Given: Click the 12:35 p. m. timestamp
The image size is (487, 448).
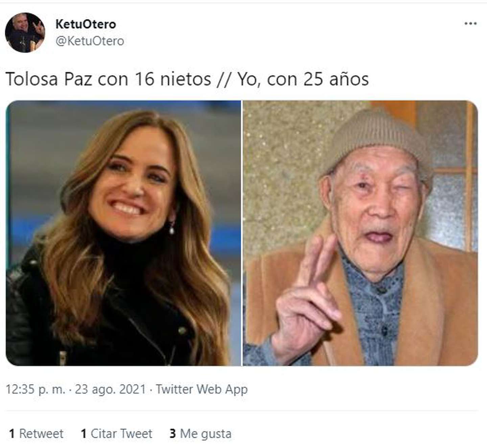Looking at the screenshot, I should pyautogui.click(x=36, y=389).
